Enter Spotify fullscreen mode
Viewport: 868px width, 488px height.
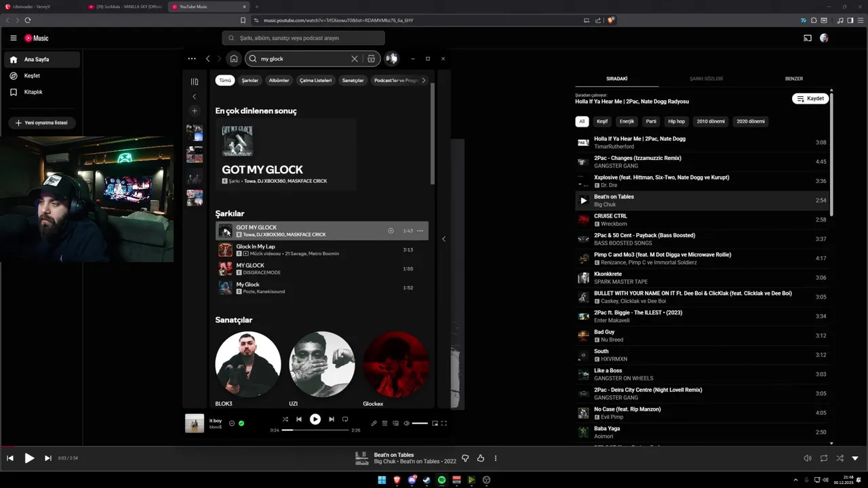(x=444, y=424)
